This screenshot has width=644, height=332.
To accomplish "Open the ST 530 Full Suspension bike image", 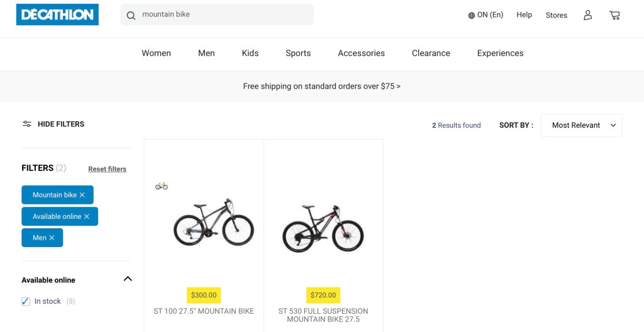I will (323, 227).
